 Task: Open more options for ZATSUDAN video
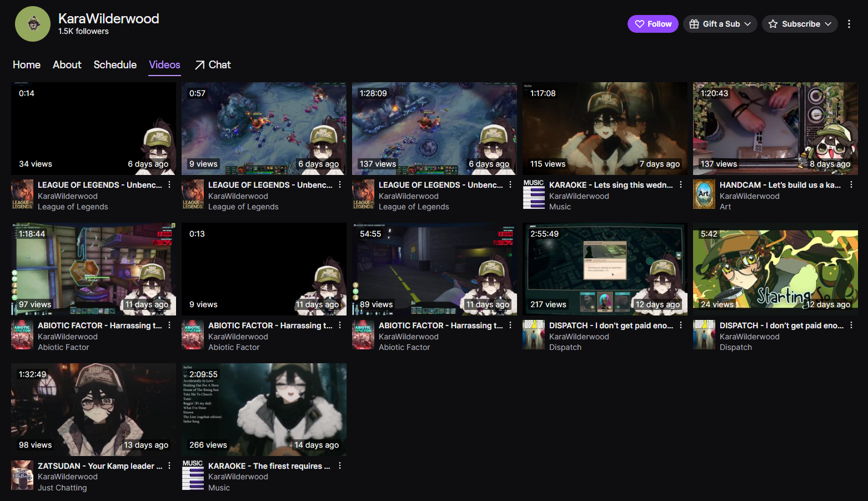pos(169,466)
